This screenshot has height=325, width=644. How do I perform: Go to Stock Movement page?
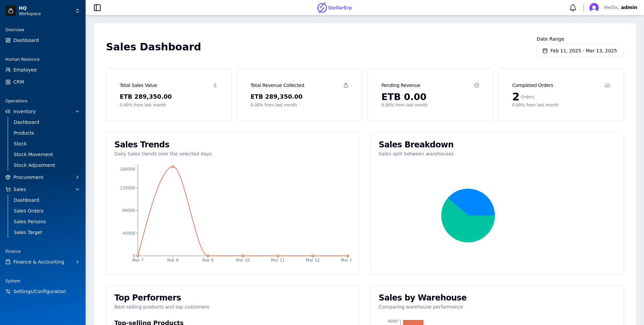click(x=33, y=154)
